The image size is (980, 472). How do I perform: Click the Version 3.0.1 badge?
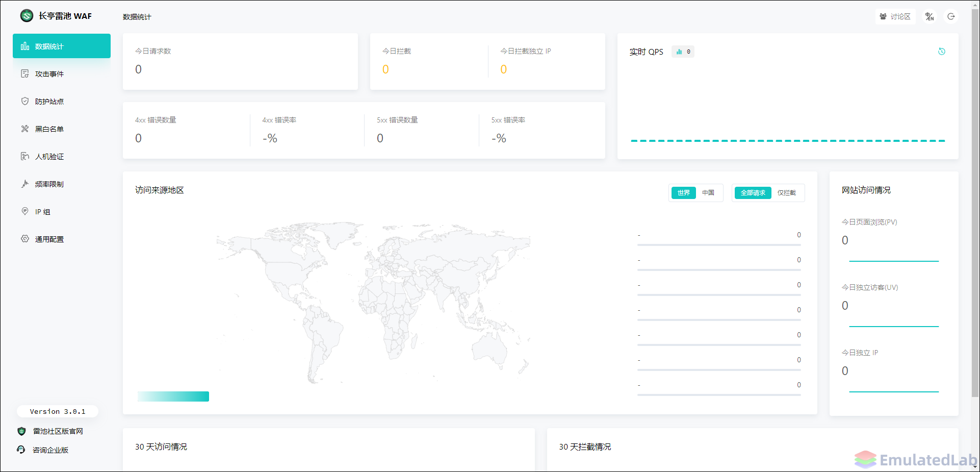[58, 411]
